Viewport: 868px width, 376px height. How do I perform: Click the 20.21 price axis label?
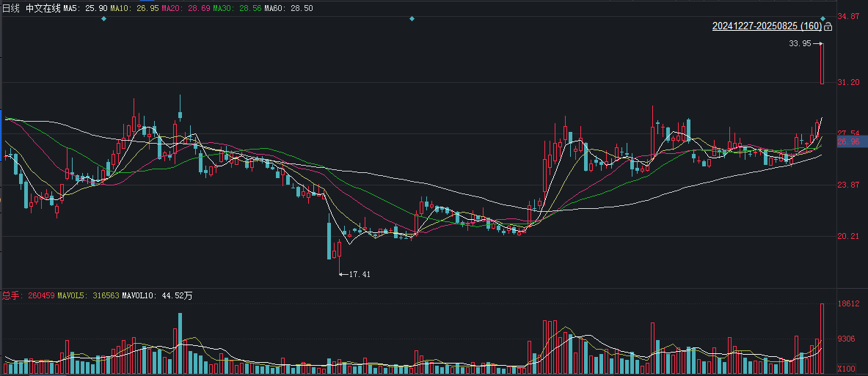[x=848, y=236]
